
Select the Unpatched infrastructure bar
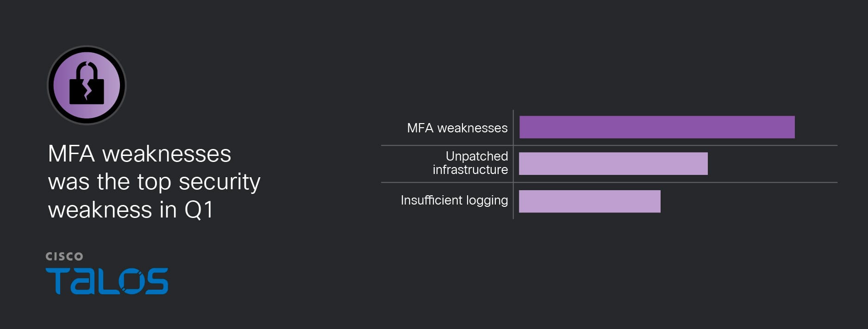pyautogui.click(x=613, y=164)
